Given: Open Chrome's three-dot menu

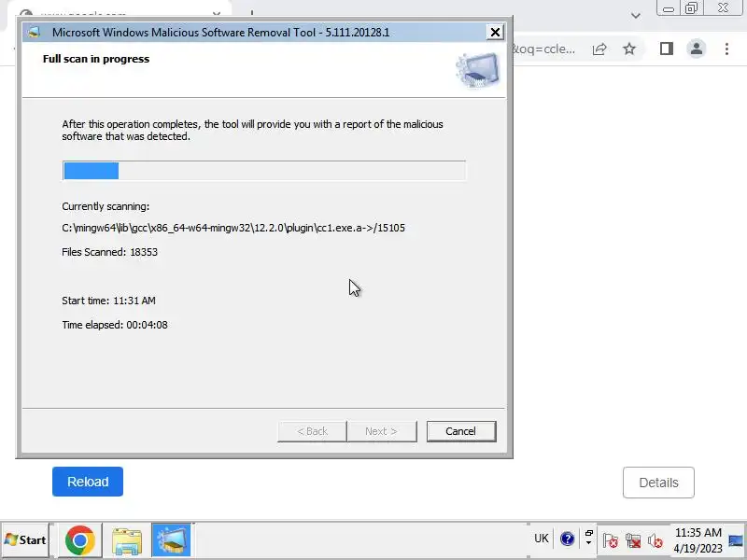Looking at the screenshot, I should pyautogui.click(x=726, y=49).
